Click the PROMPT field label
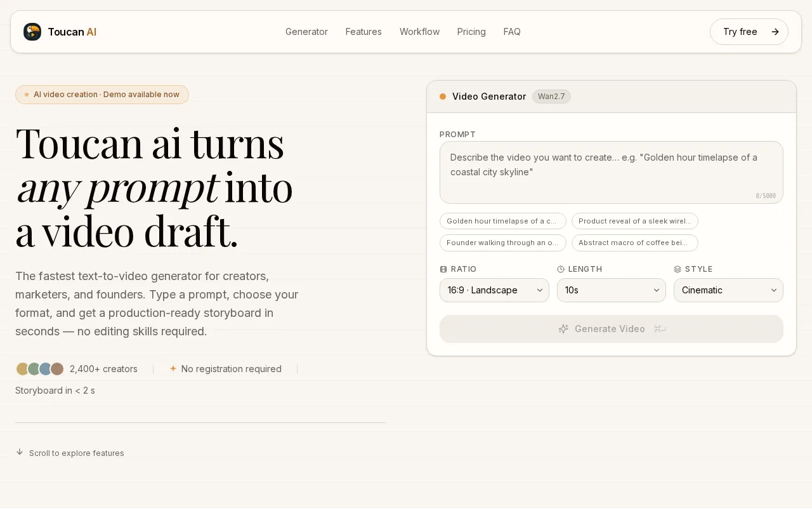Viewport: 812px width, 508px height. tap(457, 135)
